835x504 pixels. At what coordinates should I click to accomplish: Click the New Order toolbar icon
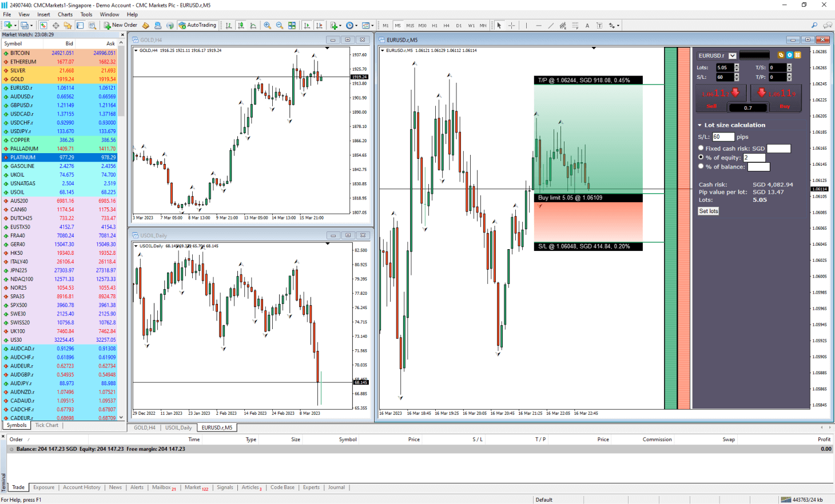tap(109, 25)
